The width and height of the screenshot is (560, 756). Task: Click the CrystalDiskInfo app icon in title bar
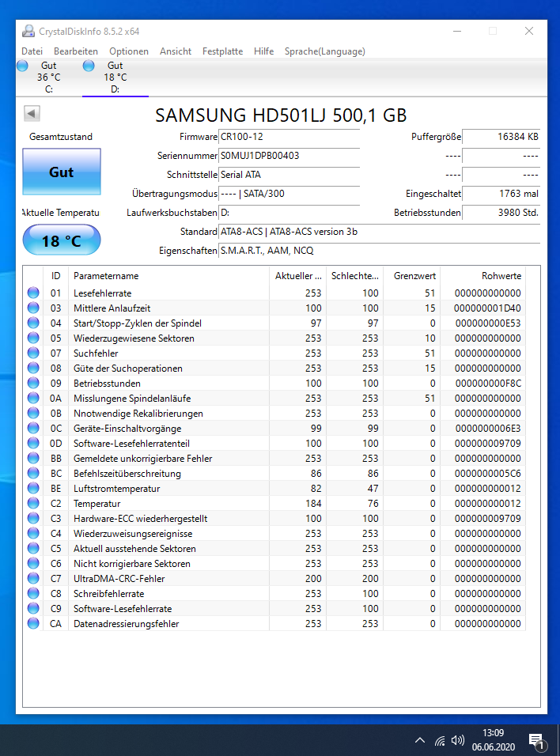(x=28, y=32)
